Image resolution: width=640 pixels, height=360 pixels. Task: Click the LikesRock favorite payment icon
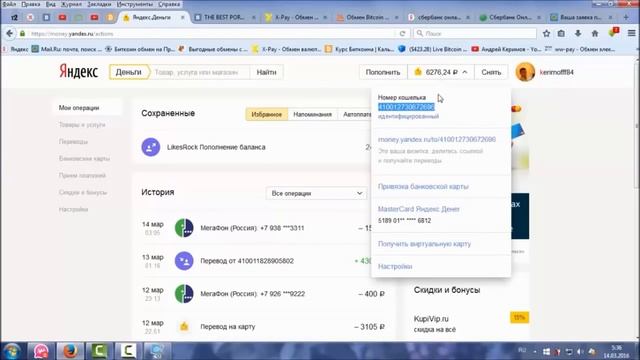(x=151, y=147)
